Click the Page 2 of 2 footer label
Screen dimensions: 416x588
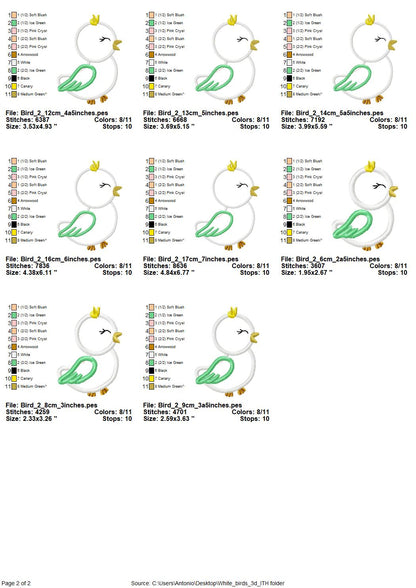click(x=16, y=583)
